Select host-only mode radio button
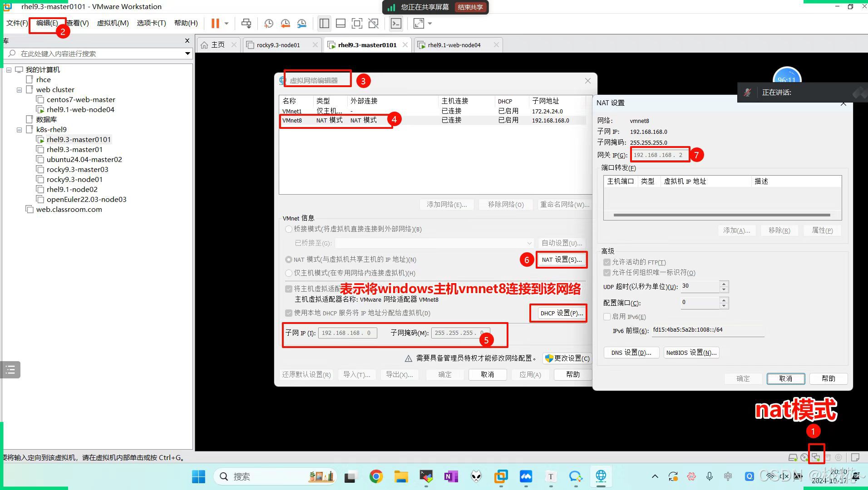 [288, 273]
